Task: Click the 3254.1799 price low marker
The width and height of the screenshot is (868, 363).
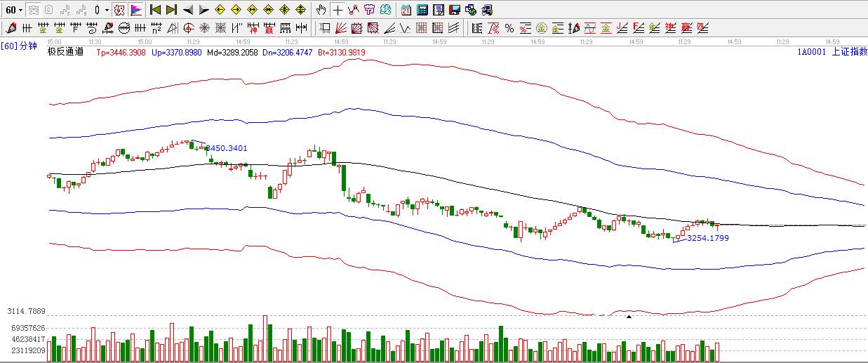Action: coord(707,238)
